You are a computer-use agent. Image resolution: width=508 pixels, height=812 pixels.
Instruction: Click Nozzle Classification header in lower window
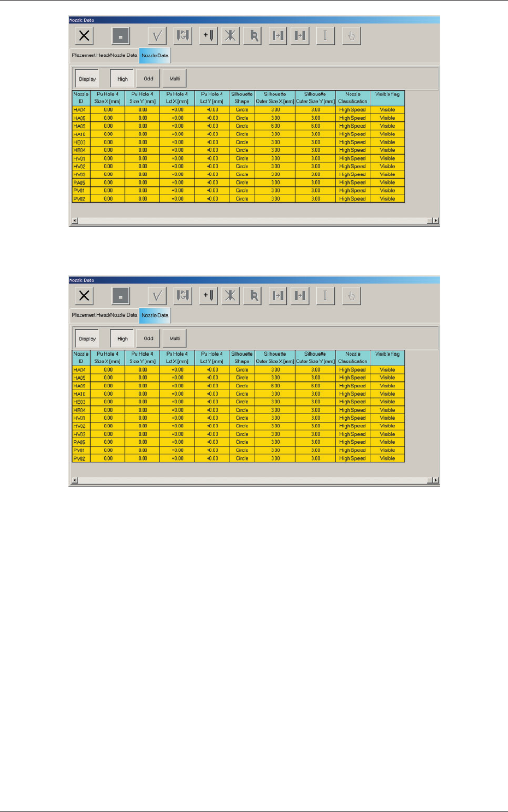point(353,358)
